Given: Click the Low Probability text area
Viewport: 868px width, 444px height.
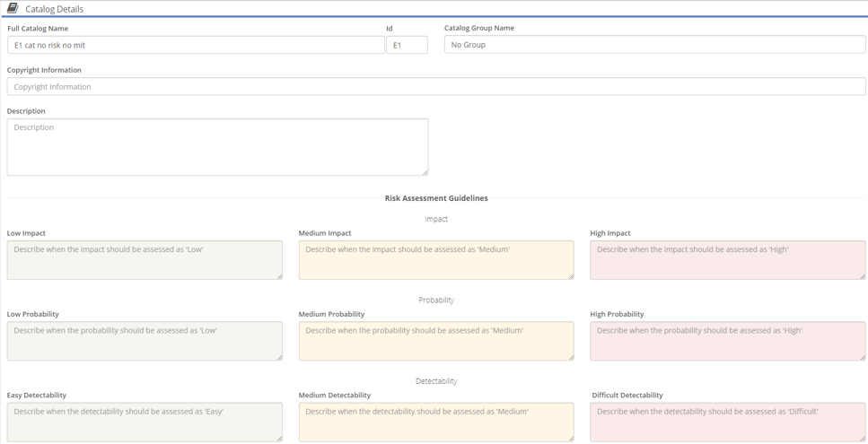Looking at the screenshot, I should pyautogui.click(x=145, y=341).
